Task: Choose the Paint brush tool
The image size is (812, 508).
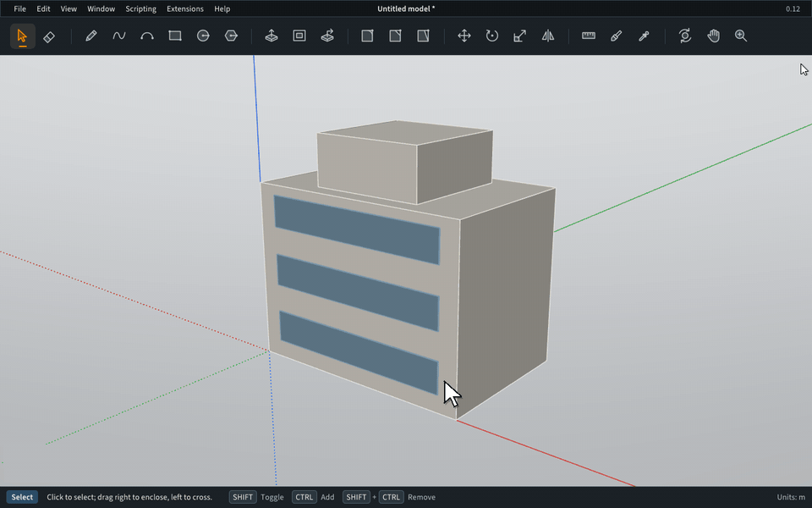Action: (617, 36)
